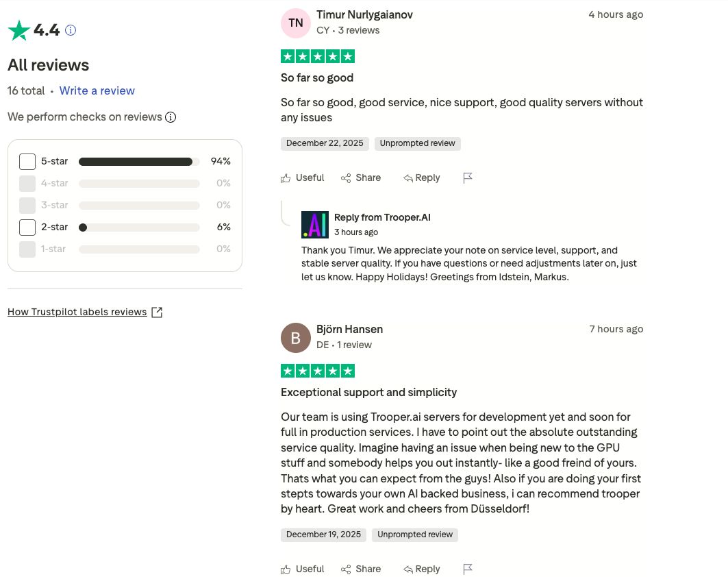Click the Unprompted review tag on Timur's review
This screenshot has width=728, height=577.
[x=417, y=143]
